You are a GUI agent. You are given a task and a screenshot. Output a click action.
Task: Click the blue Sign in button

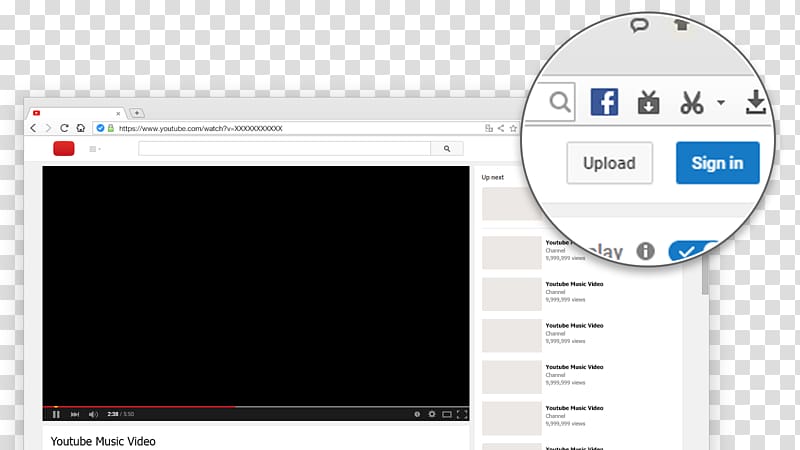(717, 163)
